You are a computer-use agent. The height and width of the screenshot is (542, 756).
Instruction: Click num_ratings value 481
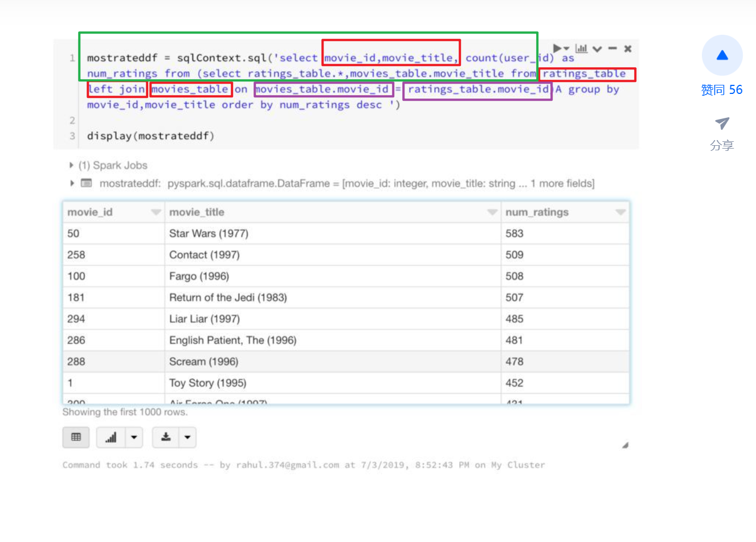[514, 340]
